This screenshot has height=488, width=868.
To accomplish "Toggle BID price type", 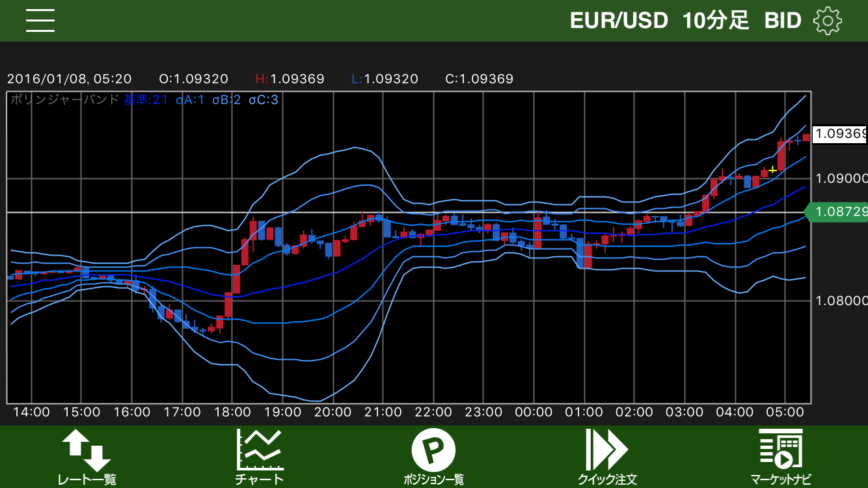I will (783, 21).
